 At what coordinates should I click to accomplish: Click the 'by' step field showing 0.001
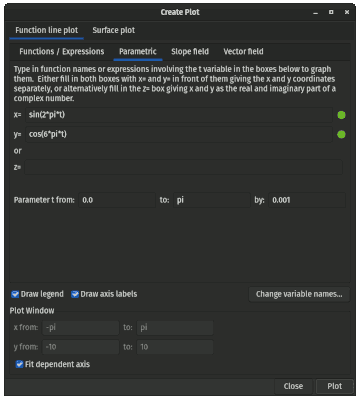click(x=307, y=200)
